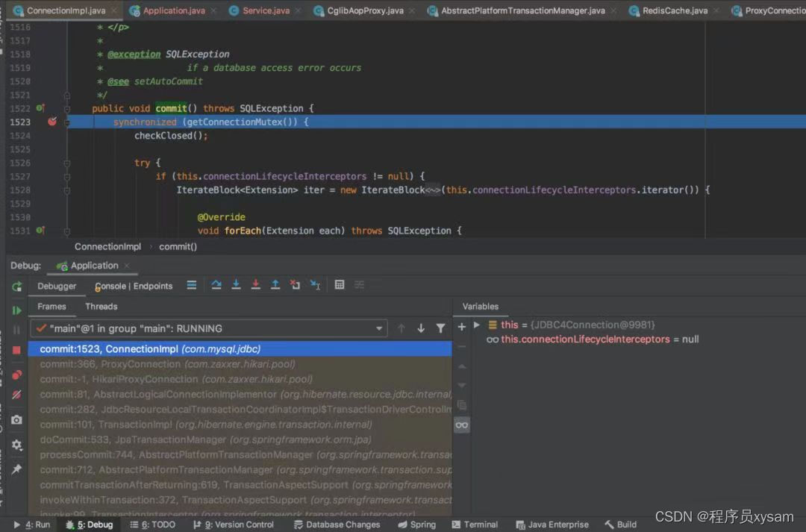Switch to the Threads tab
This screenshot has height=532, width=806.
pos(101,307)
